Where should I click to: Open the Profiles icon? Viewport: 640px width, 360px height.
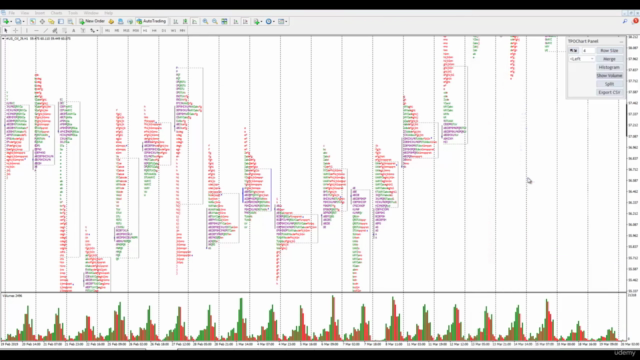18,21
